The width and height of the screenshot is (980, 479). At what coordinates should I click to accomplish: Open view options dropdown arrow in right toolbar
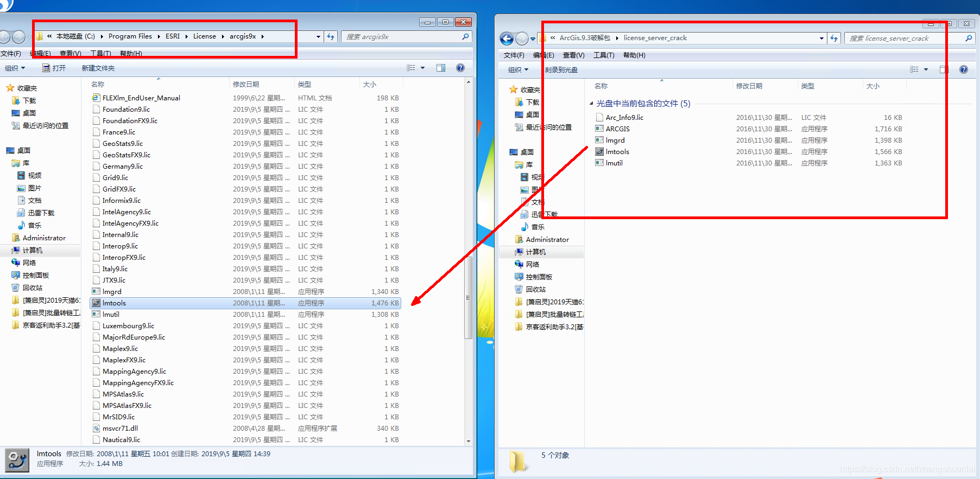pos(926,69)
